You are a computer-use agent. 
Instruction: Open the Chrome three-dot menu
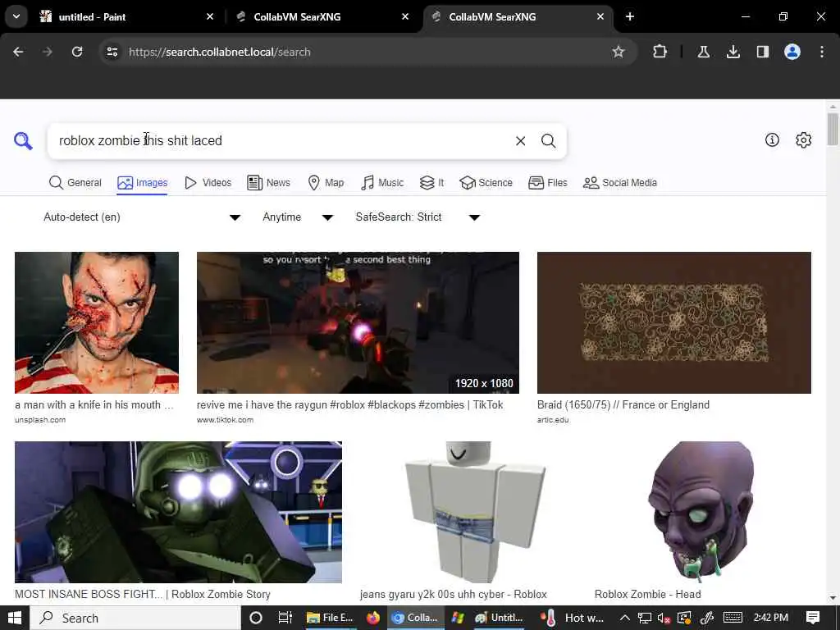(x=822, y=52)
